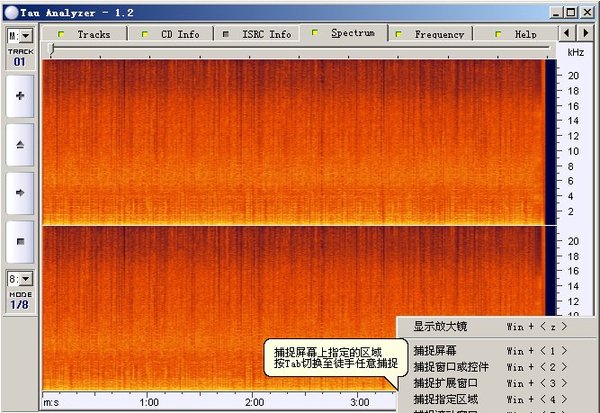
Task: Choose 显示放大镜 menu entry
Action: pos(498,326)
